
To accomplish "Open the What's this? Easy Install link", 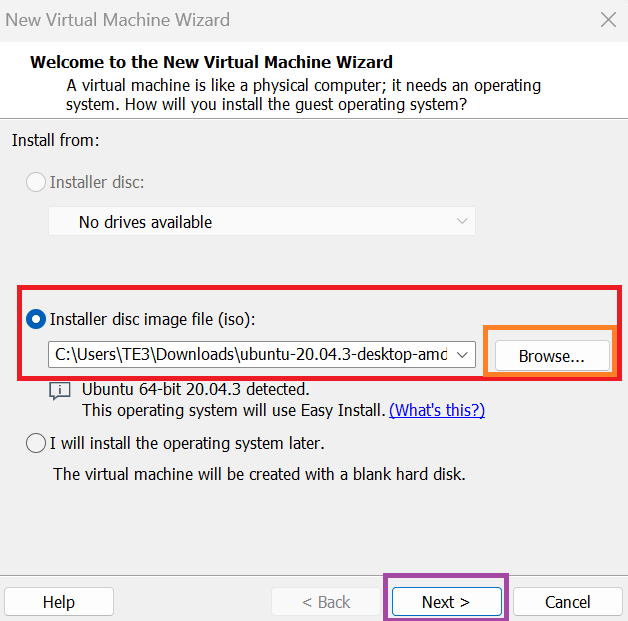I will [x=437, y=410].
